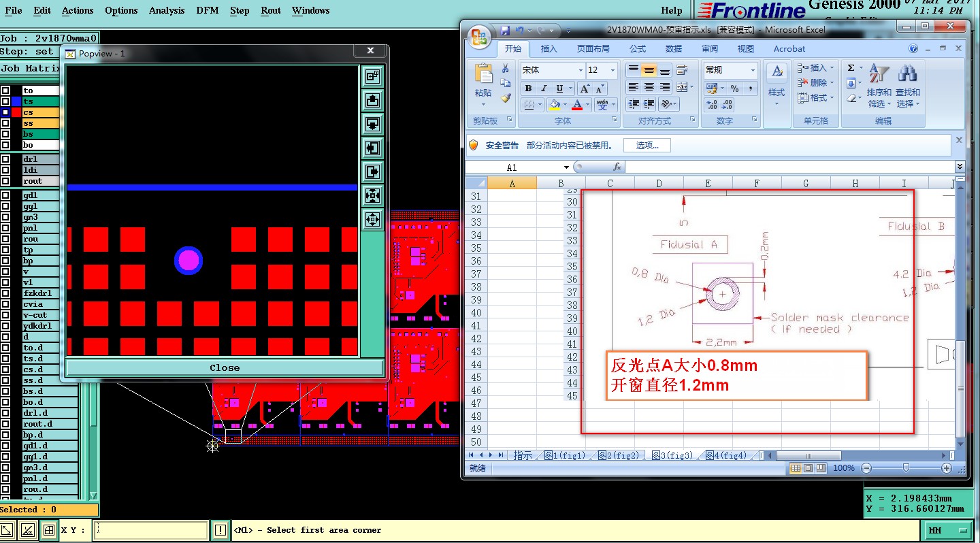Image resolution: width=980 pixels, height=543 pixels.
Task: Apply center horizontal alignment in Excel
Action: tap(649, 87)
